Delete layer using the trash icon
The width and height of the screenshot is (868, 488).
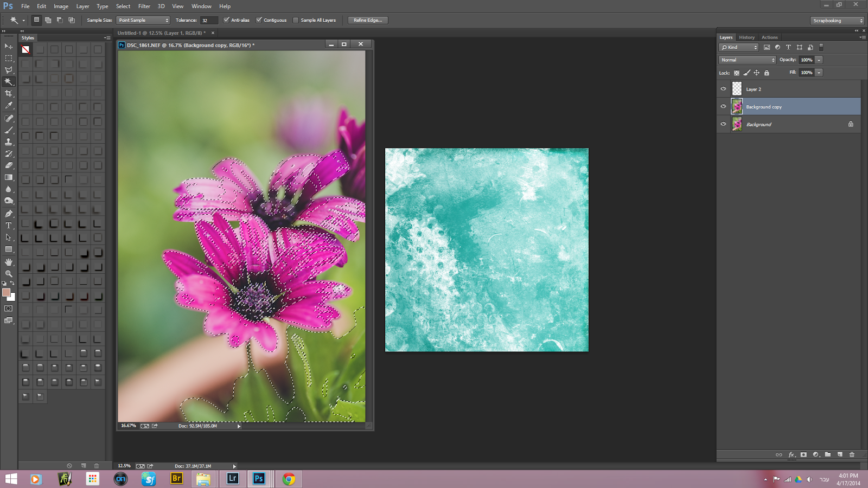(x=852, y=454)
